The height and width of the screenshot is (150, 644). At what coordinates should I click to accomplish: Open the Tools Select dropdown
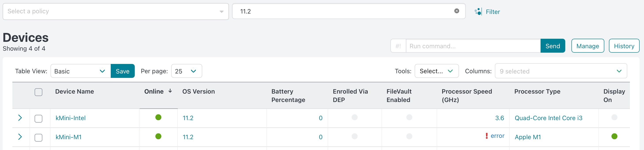(436, 71)
